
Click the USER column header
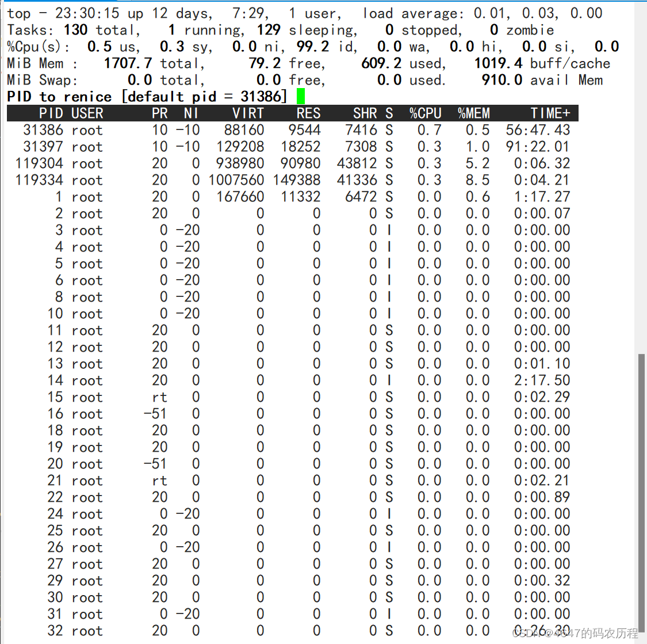[x=87, y=113]
